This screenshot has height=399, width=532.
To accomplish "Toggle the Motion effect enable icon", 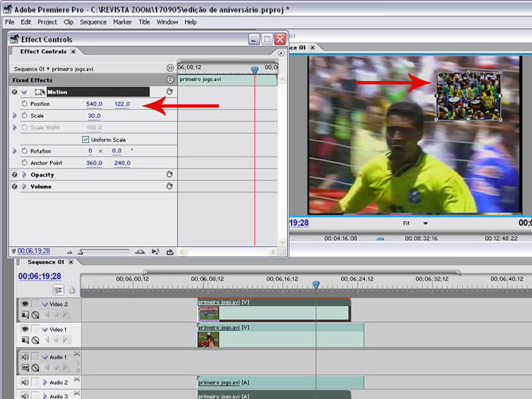I will (x=15, y=92).
